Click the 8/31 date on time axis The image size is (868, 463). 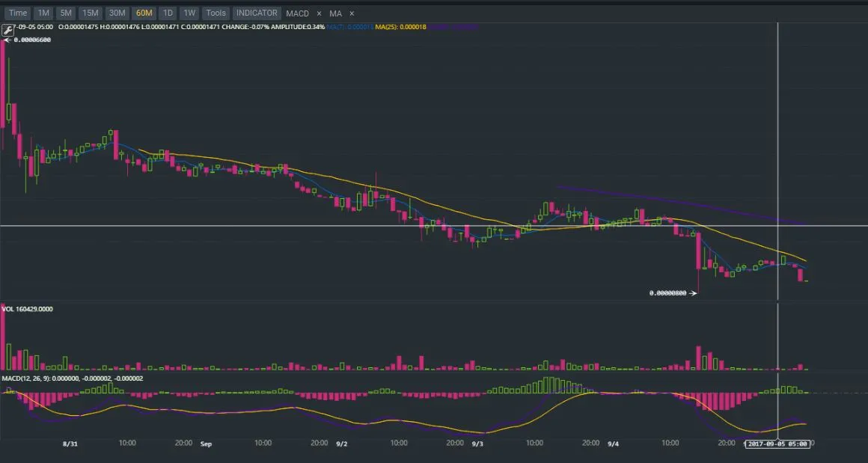click(x=70, y=444)
